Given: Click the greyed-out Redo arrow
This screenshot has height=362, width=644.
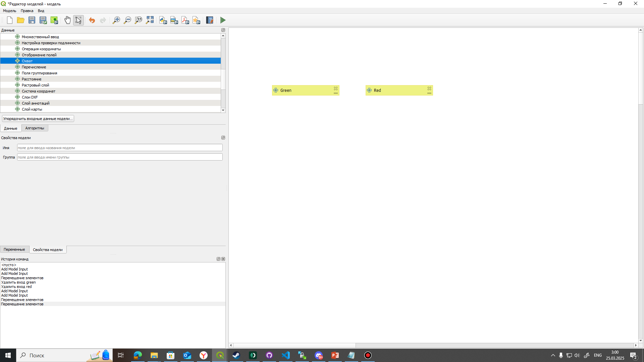Looking at the screenshot, I should 103,20.
